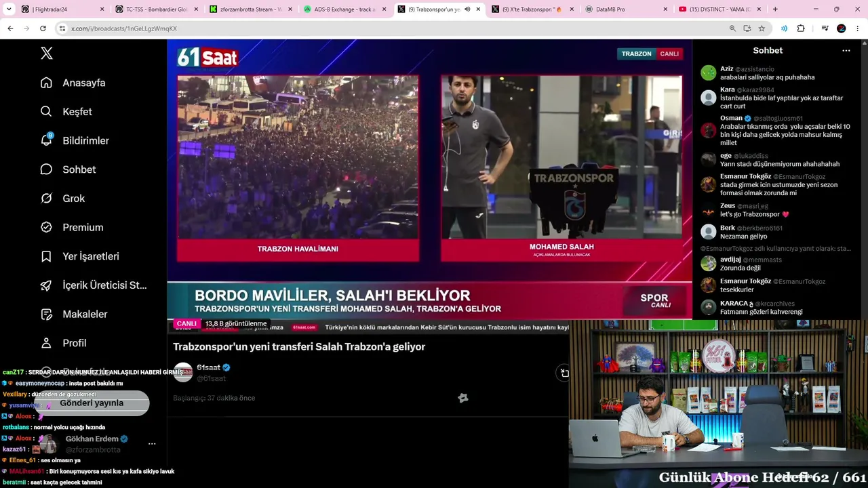Open the Chrome profile avatar
This screenshot has height=488, width=868.
pos(842,28)
